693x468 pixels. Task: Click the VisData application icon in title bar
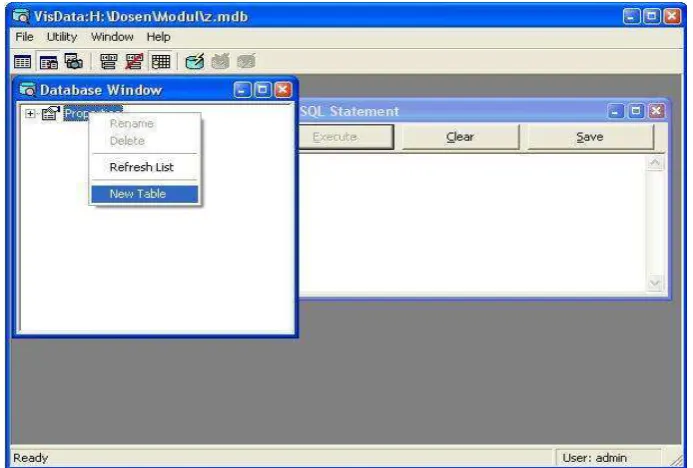(21, 16)
